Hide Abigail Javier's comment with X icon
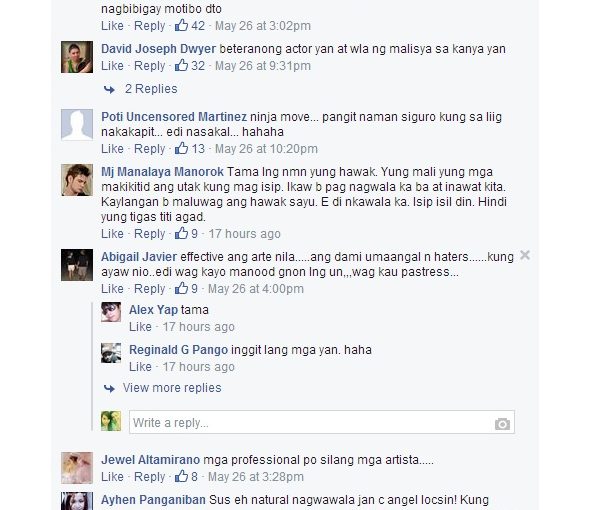 pyautogui.click(x=525, y=255)
